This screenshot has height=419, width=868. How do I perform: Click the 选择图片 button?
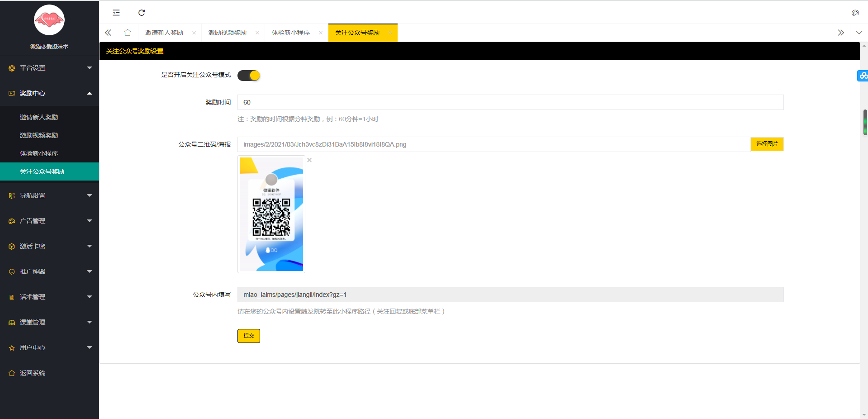pyautogui.click(x=767, y=144)
